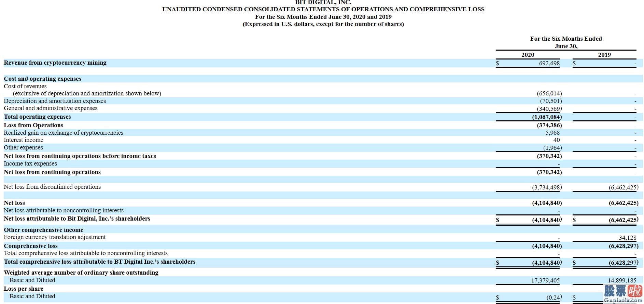The width and height of the screenshot is (644, 304).
Task: Select 'Total comprehensive loss attributable to BT Digital Inc.'s shareholders'
Action: [100, 262]
